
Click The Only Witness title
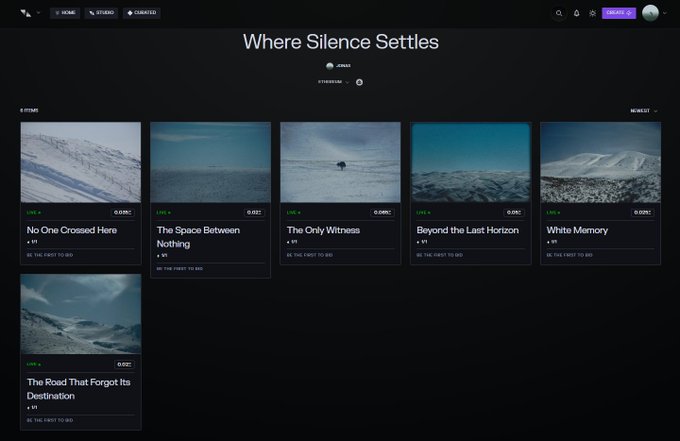click(x=323, y=230)
